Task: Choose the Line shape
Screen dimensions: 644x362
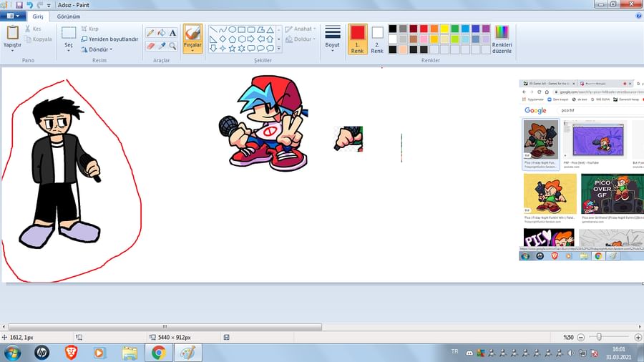Action: tap(213, 30)
